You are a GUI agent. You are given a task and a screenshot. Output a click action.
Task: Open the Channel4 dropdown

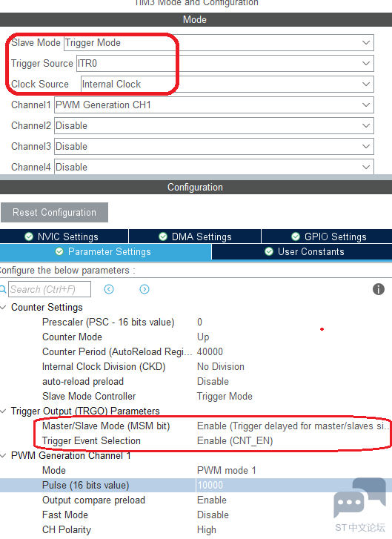point(214,167)
